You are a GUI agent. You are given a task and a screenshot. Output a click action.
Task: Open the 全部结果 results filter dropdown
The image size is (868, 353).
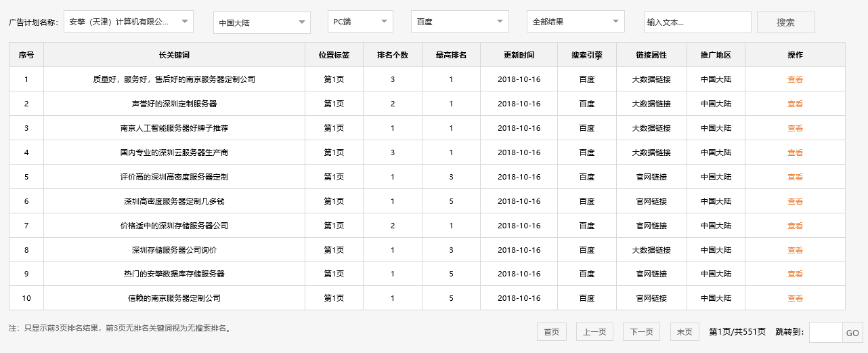(576, 22)
